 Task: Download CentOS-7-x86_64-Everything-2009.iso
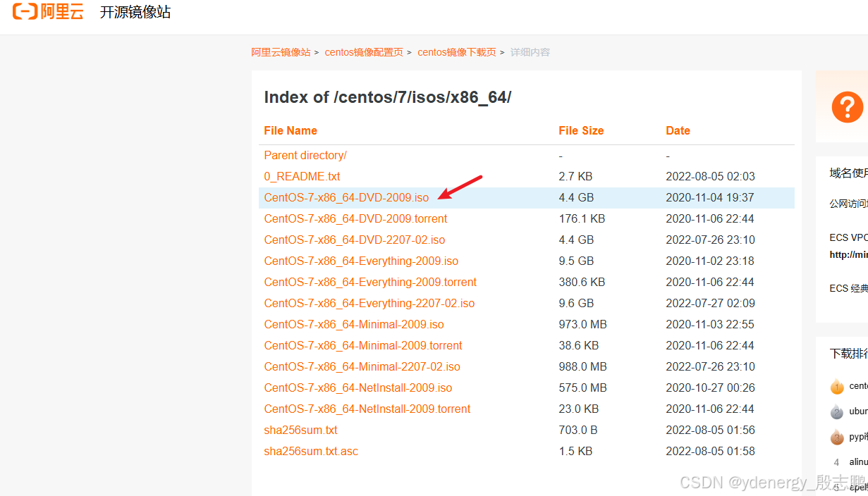click(361, 261)
